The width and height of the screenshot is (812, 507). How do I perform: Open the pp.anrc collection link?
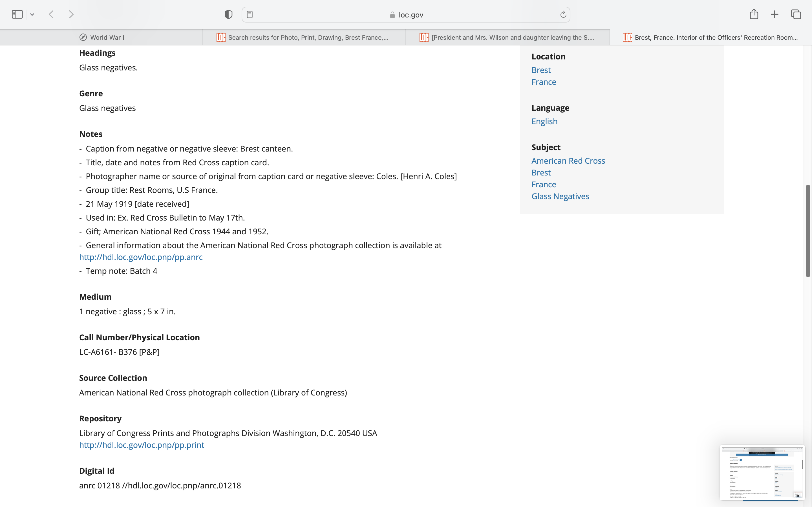(x=141, y=257)
